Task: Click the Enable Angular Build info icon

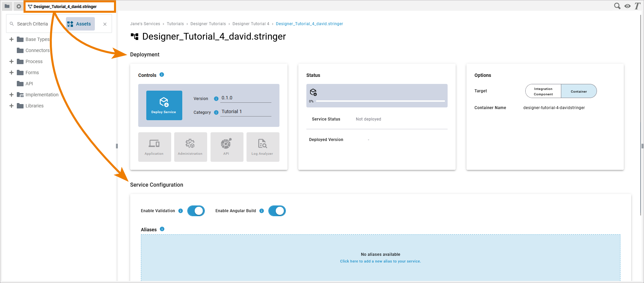Action: (262, 211)
